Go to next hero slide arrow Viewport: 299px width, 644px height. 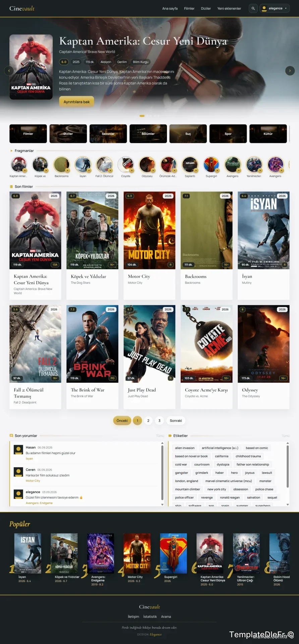pos(290,70)
